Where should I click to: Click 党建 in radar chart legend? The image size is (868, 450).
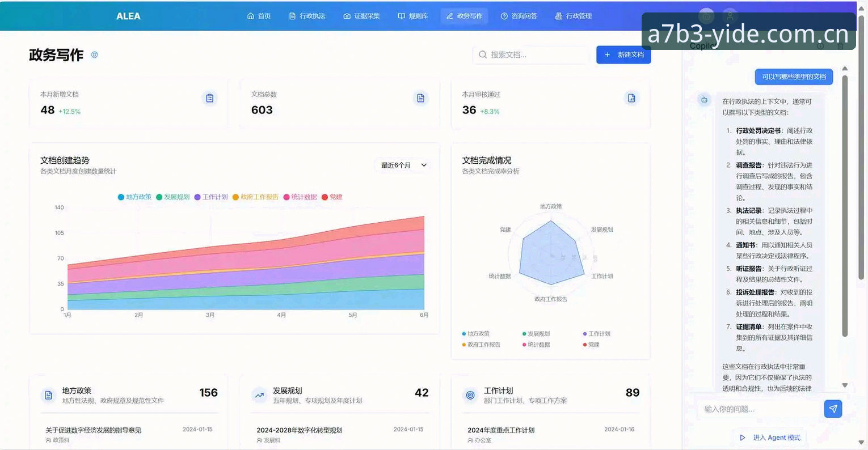click(x=591, y=345)
